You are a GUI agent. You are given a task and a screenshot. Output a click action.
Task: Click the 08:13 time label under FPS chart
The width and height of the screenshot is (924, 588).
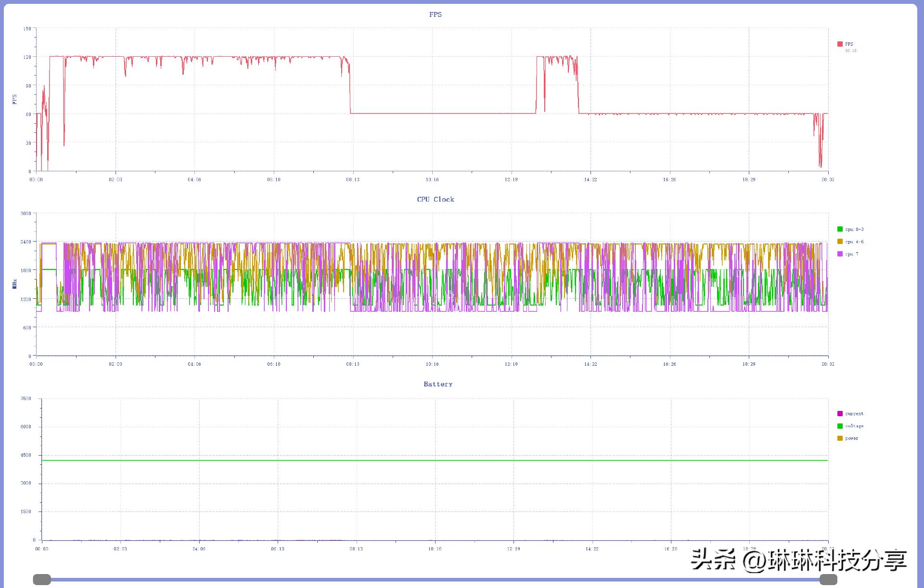(x=353, y=179)
